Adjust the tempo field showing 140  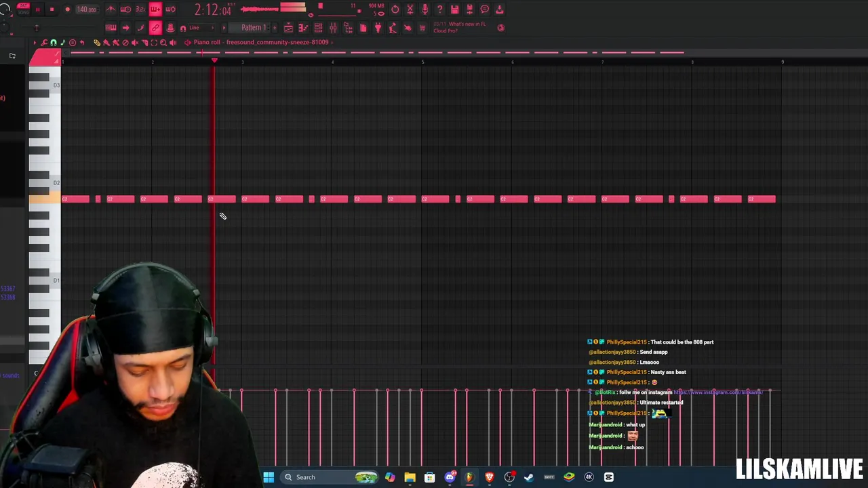coord(86,9)
